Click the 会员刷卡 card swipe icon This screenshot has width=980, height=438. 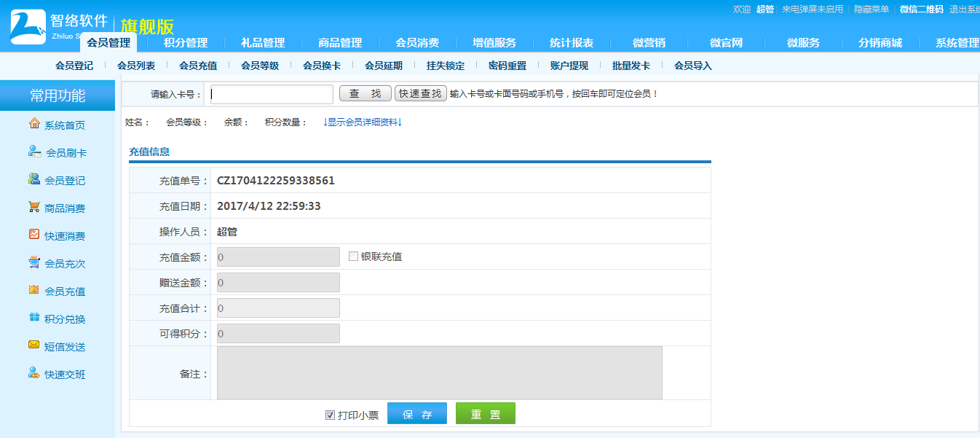point(34,152)
